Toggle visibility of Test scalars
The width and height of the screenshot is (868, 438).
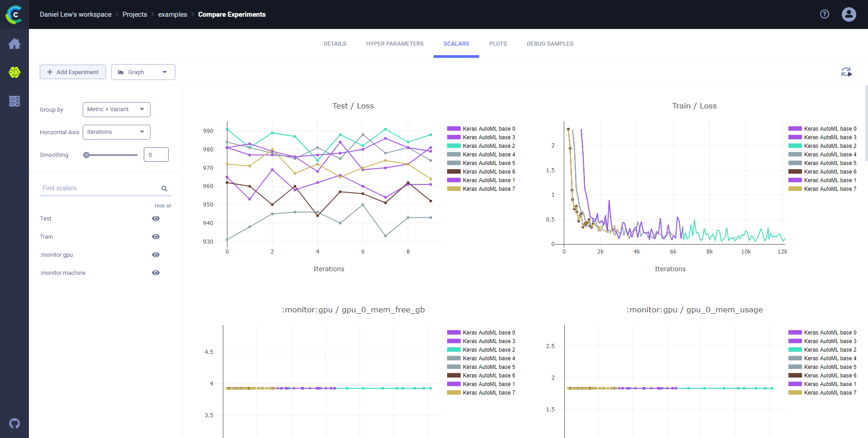156,219
